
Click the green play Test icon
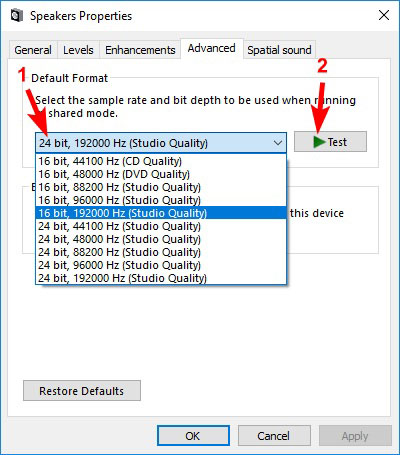pyautogui.click(x=319, y=142)
